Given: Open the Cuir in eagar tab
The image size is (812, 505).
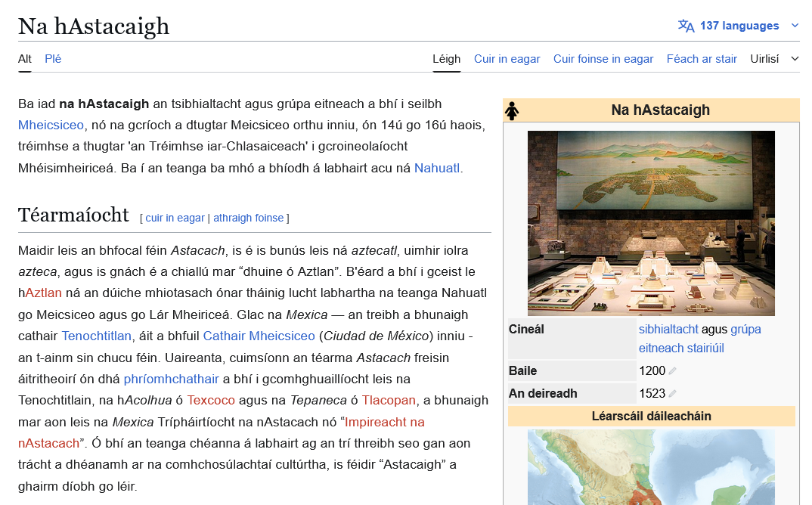Looking at the screenshot, I should [x=507, y=58].
